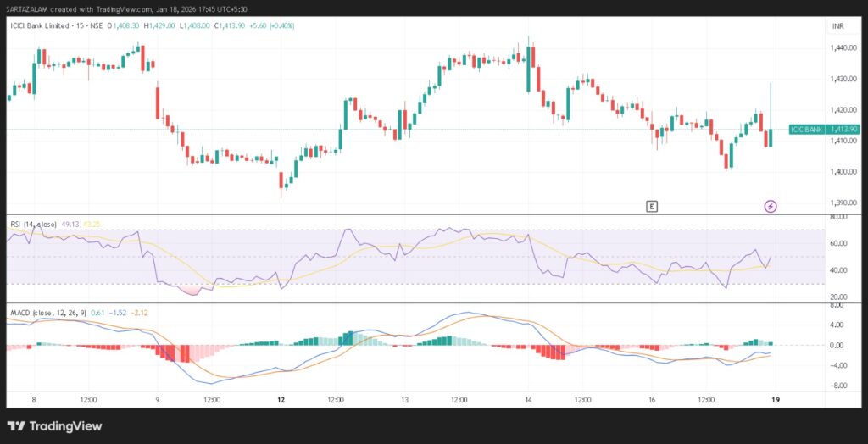Click the purple lightning bolt event icon

click(771, 206)
